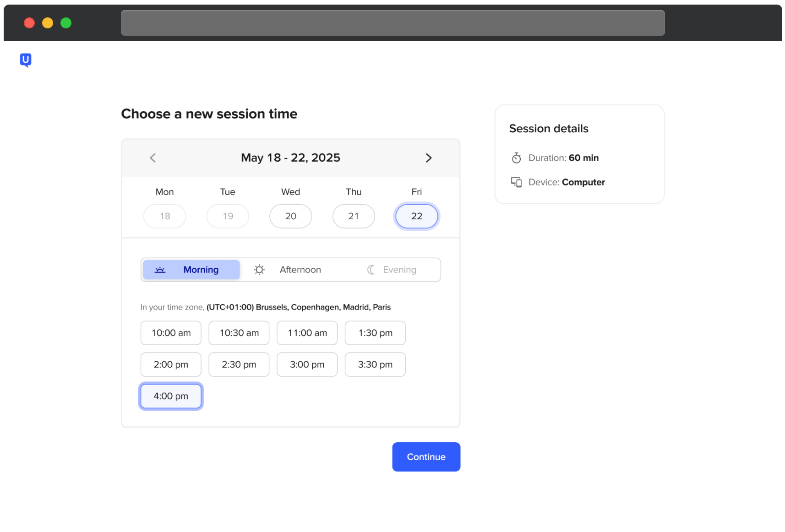Switch to the Afternoon tab
This screenshot has height=532, width=785.
(290, 270)
